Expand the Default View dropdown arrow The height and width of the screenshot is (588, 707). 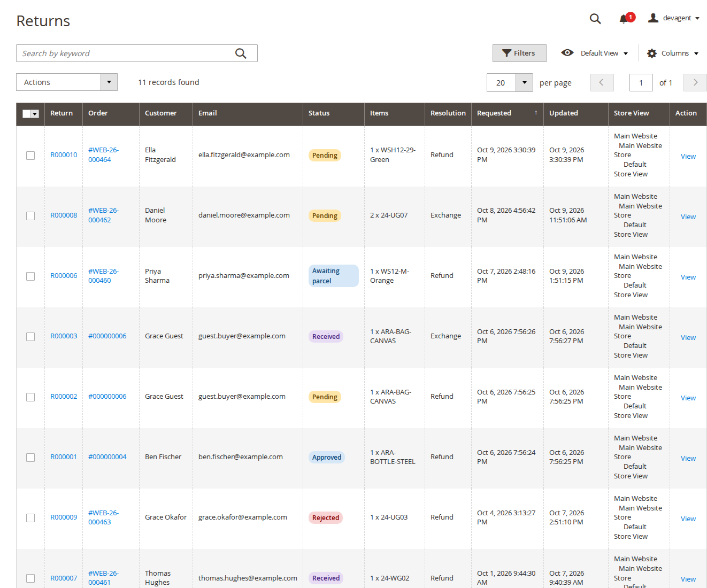click(x=626, y=53)
